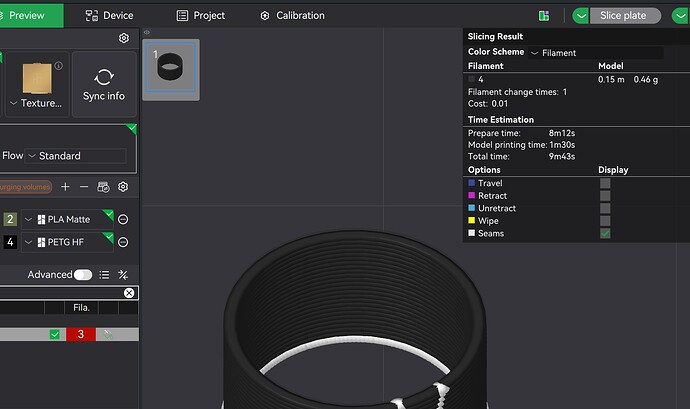Click into the settings search field
The width and height of the screenshot is (690, 409).
[x=62, y=293]
